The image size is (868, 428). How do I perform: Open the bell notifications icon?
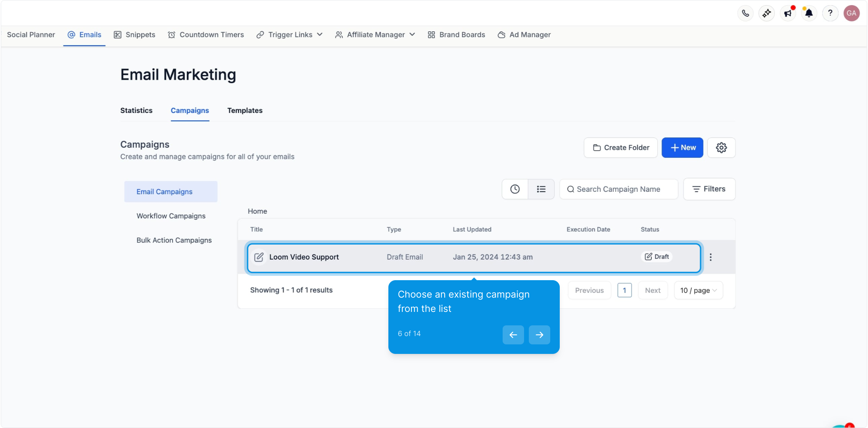pyautogui.click(x=809, y=13)
